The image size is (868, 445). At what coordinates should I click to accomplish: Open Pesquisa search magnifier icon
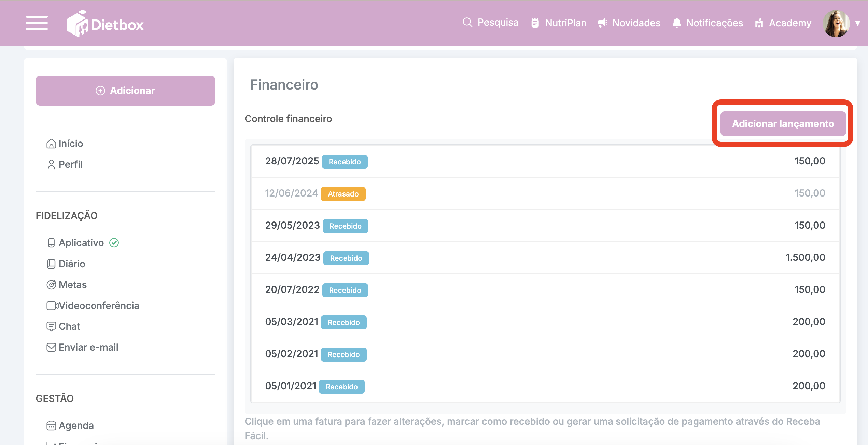click(x=467, y=23)
